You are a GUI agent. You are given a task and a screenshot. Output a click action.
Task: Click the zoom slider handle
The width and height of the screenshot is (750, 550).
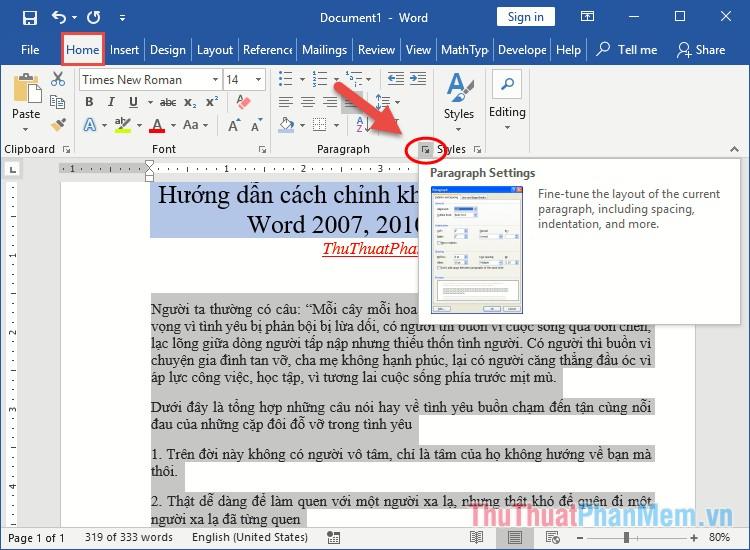(626, 538)
